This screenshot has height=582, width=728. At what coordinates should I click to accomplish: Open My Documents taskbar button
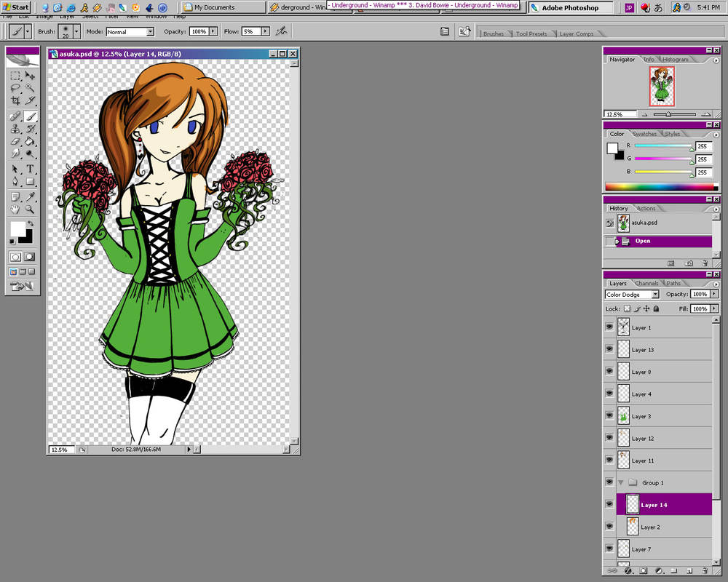[223, 7]
